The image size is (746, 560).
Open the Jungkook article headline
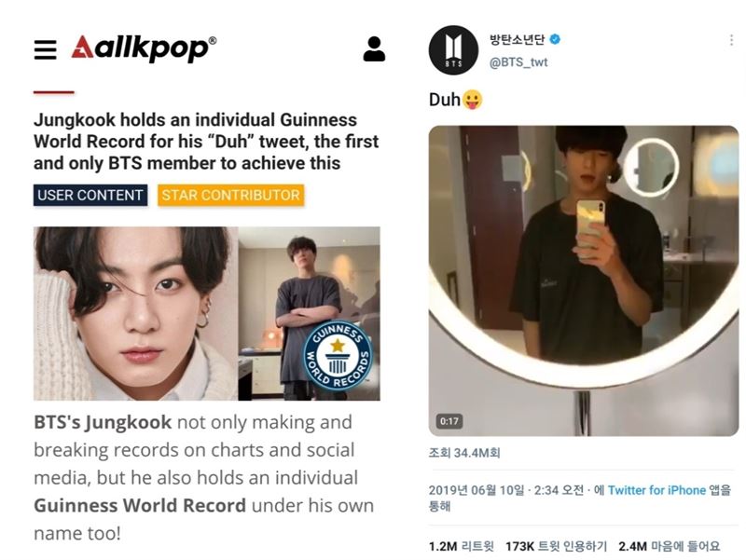coord(206,142)
